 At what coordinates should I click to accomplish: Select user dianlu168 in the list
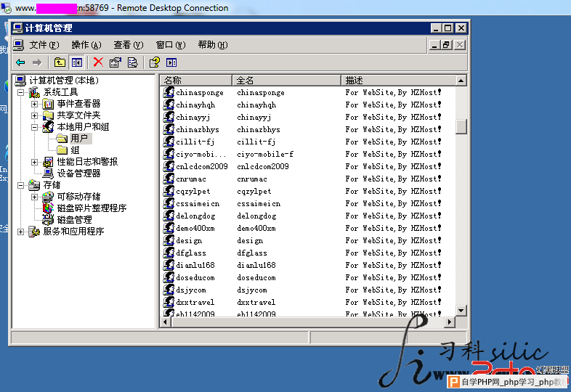(x=195, y=265)
